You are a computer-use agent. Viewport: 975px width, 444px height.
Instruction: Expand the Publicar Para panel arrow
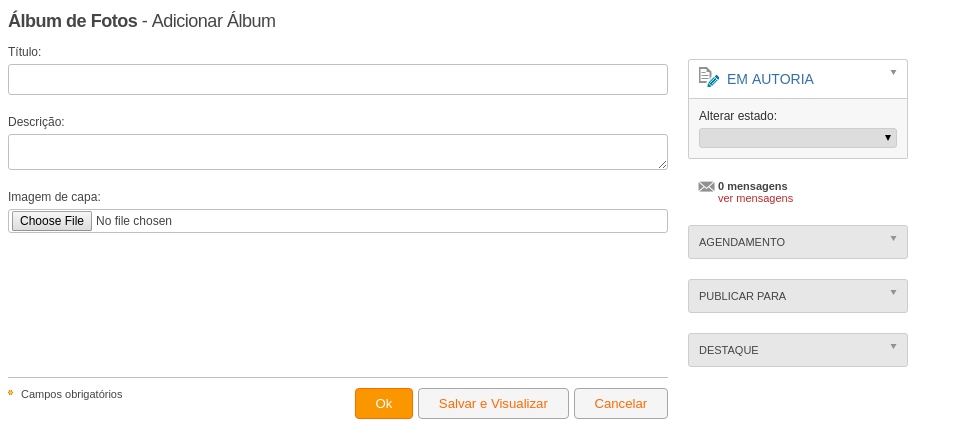(x=894, y=292)
